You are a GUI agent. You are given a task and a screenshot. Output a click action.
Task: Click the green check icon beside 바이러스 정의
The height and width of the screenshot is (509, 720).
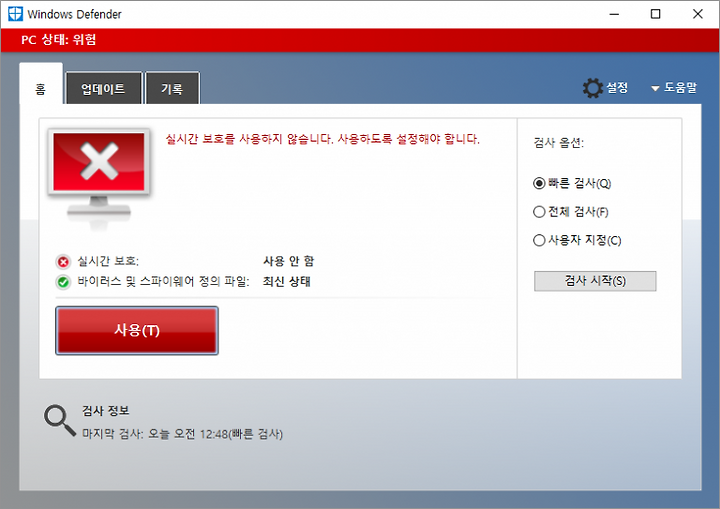[x=63, y=282]
